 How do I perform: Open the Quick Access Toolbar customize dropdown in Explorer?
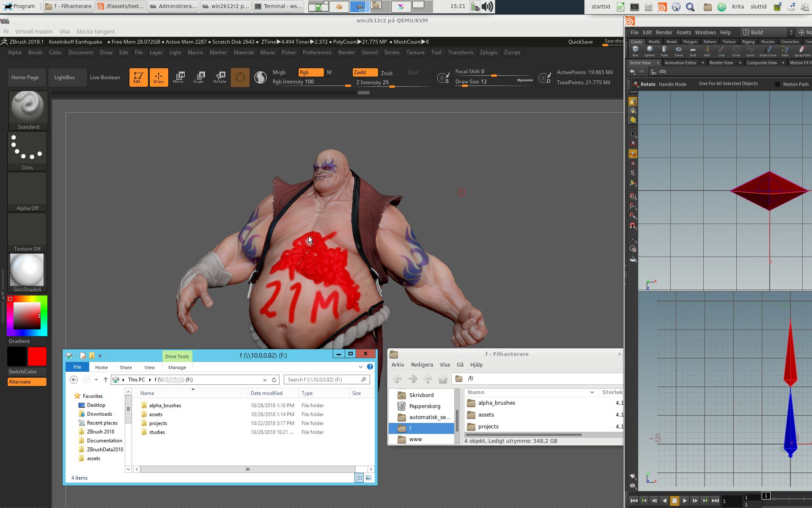[100, 356]
